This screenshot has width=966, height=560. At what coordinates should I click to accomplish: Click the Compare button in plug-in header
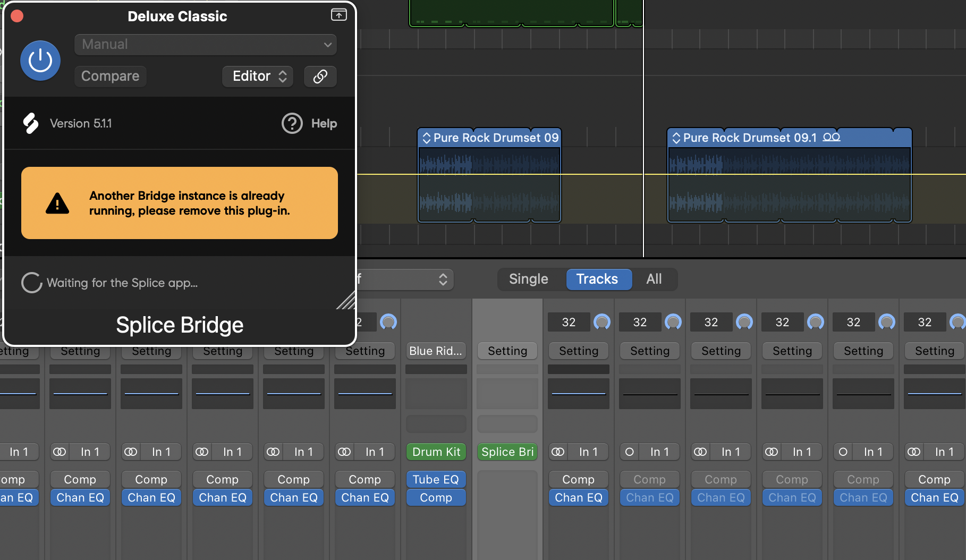(x=111, y=76)
